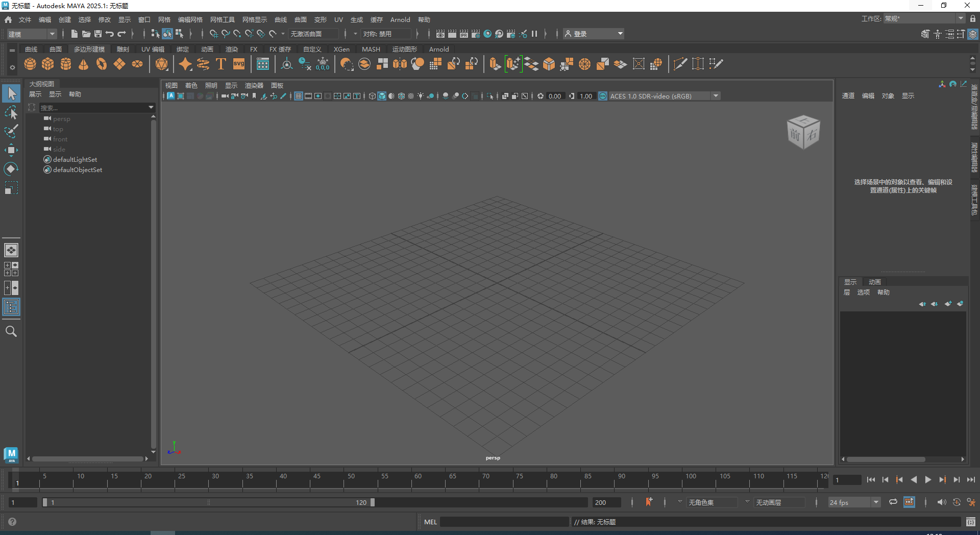Image resolution: width=980 pixels, height=535 pixels.
Task: Select the Rotate tool in the toolbox
Action: [x=11, y=169]
